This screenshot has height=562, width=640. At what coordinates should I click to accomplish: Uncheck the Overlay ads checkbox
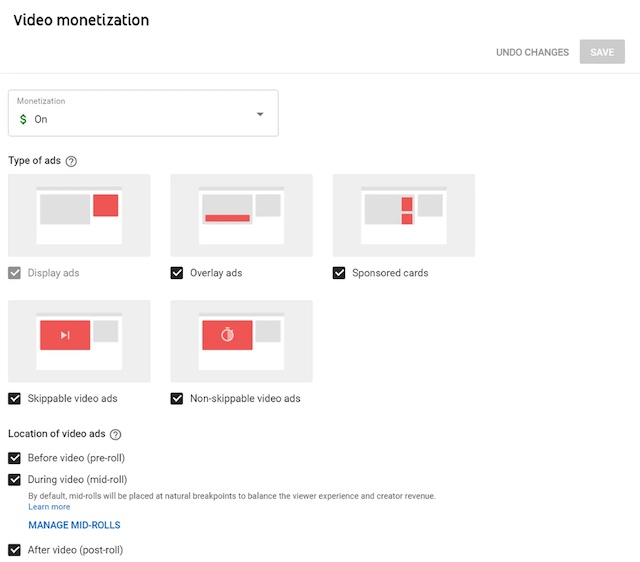(177, 273)
